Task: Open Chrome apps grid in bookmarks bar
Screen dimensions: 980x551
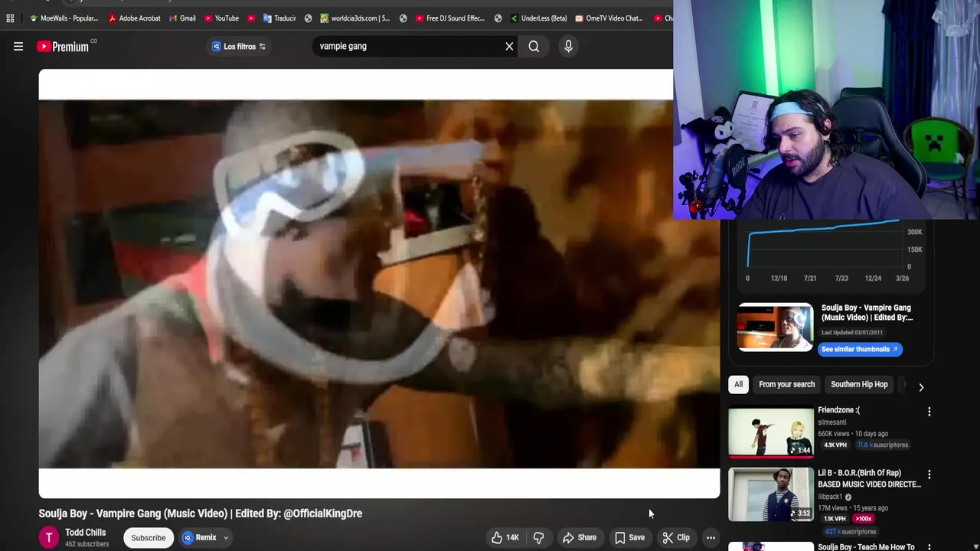Action: click(10, 18)
